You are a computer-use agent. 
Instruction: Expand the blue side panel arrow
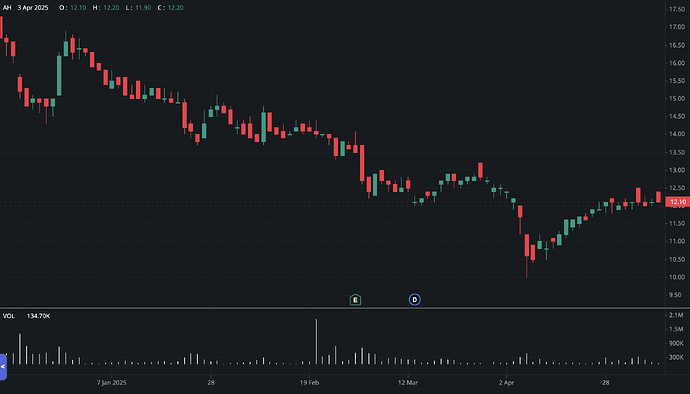tap(3, 367)
